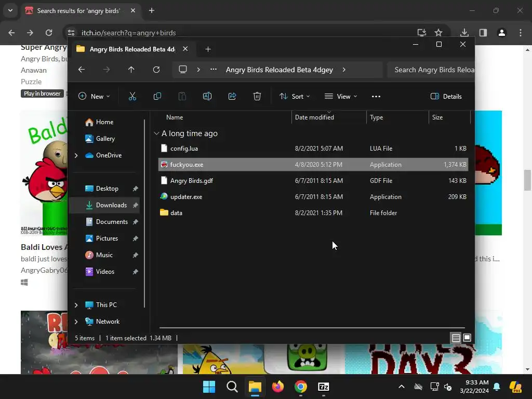
Task: Click the Copy icon in Explorer toolbar
Action: click(x=157, y=96)
